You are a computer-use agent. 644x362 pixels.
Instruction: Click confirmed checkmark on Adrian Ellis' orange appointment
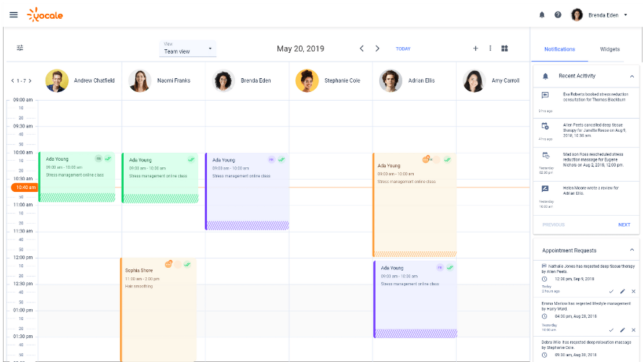(447, 159)
